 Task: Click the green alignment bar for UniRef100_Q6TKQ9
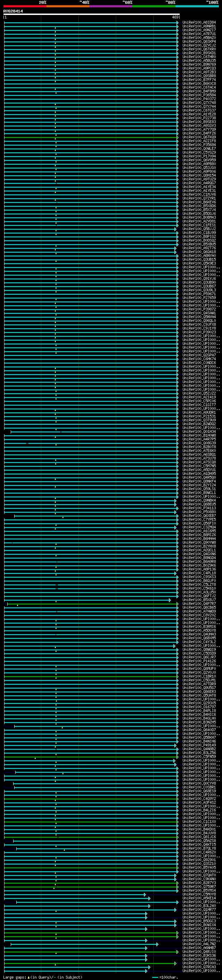coord(91,137)
